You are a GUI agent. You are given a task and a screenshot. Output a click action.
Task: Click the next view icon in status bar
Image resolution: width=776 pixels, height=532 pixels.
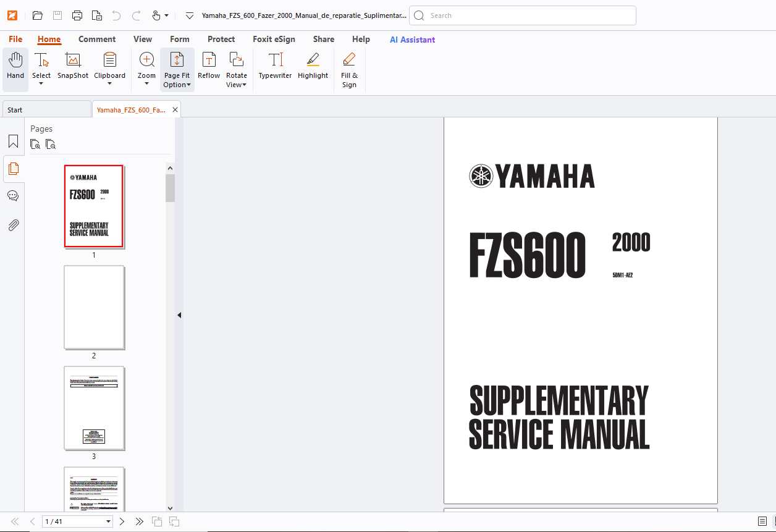tap(174, 521)
